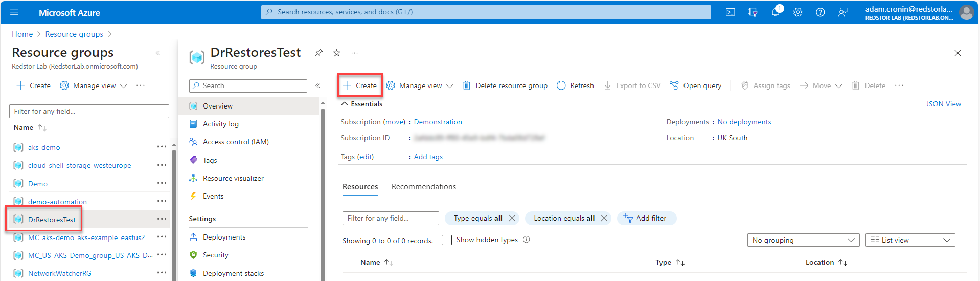Click the user account avatar
Screen dimensions: 980x281
click(x=966, y=12)
